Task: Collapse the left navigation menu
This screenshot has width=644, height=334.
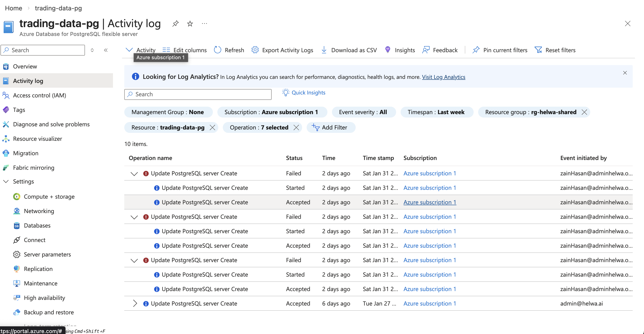Action: coord(106,50)
